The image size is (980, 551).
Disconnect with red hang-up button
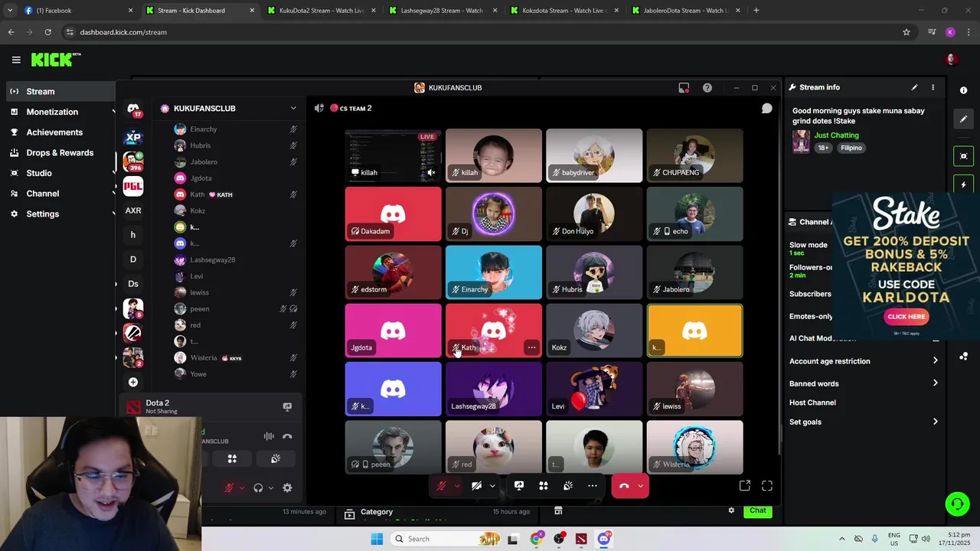[623, 486]
